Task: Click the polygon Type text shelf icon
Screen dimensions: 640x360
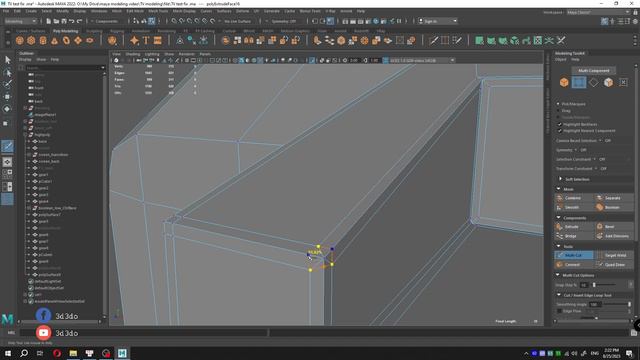Action: point(146,40)
